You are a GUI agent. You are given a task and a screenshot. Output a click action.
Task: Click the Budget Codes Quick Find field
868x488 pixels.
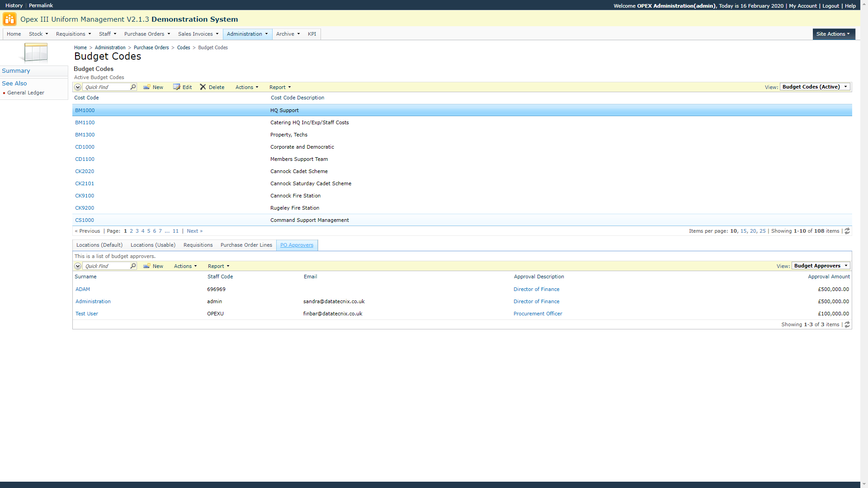pyautogui.click(x=107, y=87)
